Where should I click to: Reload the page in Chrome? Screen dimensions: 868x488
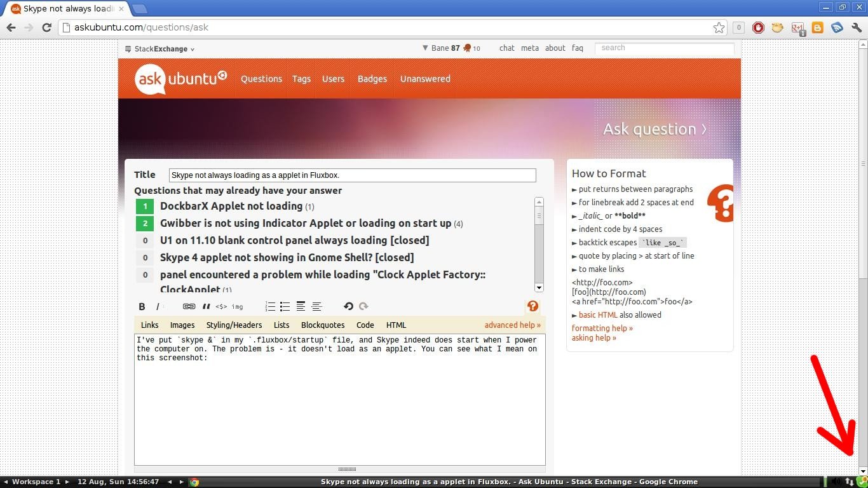coord(46,27)
